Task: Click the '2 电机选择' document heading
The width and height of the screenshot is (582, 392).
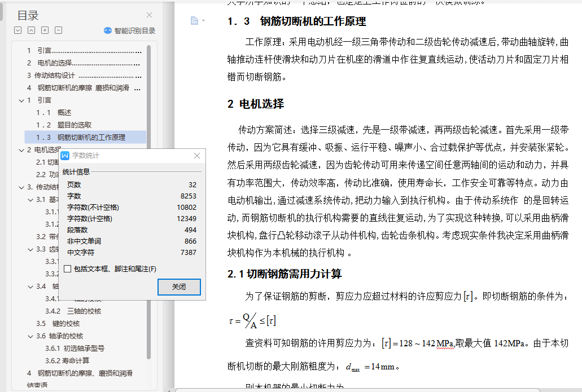Action: point(256,104)
